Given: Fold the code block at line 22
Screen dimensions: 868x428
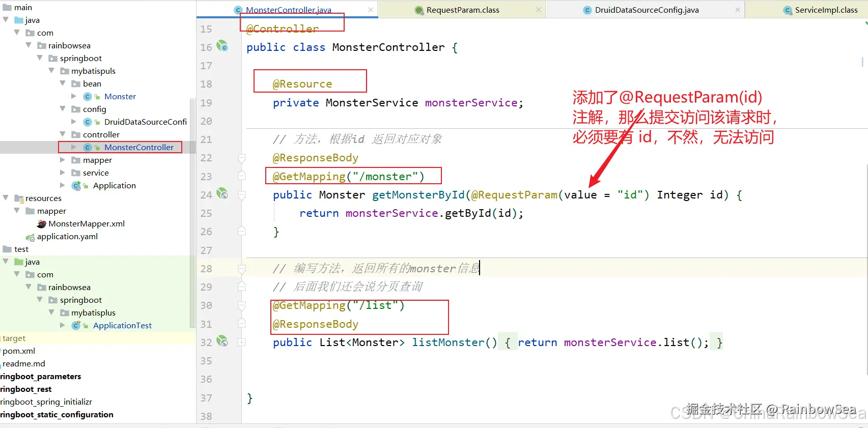Looking at the screenshot, I should 242,158.
